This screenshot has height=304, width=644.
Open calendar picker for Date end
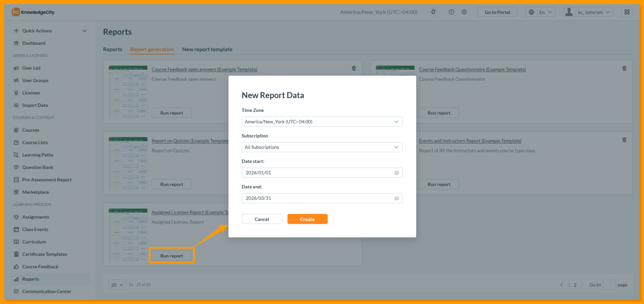coord(397,198)
